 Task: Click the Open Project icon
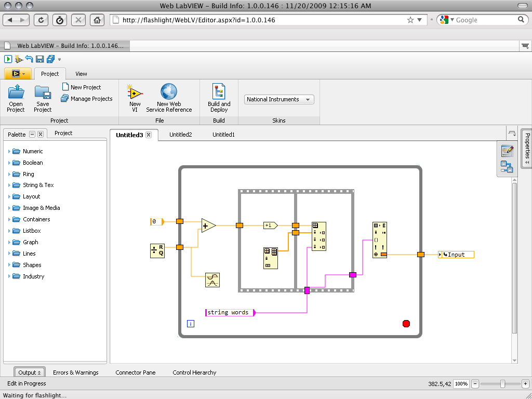[x=16, y=92]
